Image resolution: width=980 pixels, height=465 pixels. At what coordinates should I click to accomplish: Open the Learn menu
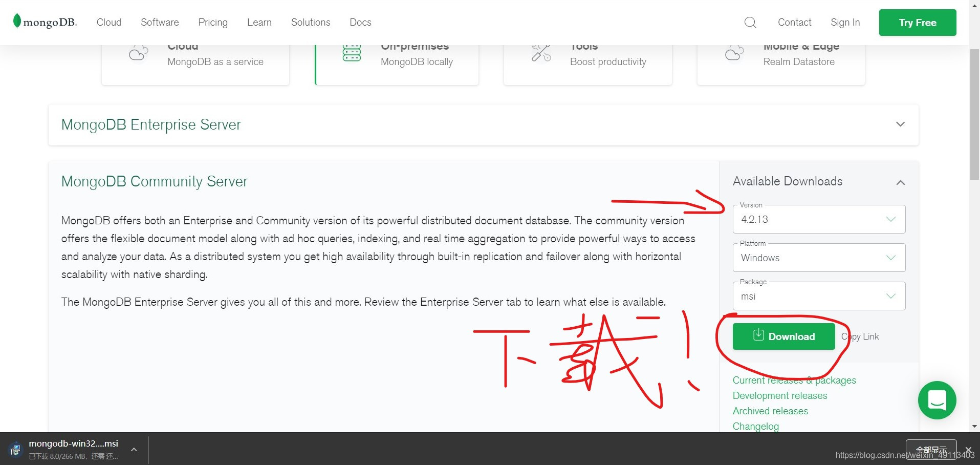[259, 23]
